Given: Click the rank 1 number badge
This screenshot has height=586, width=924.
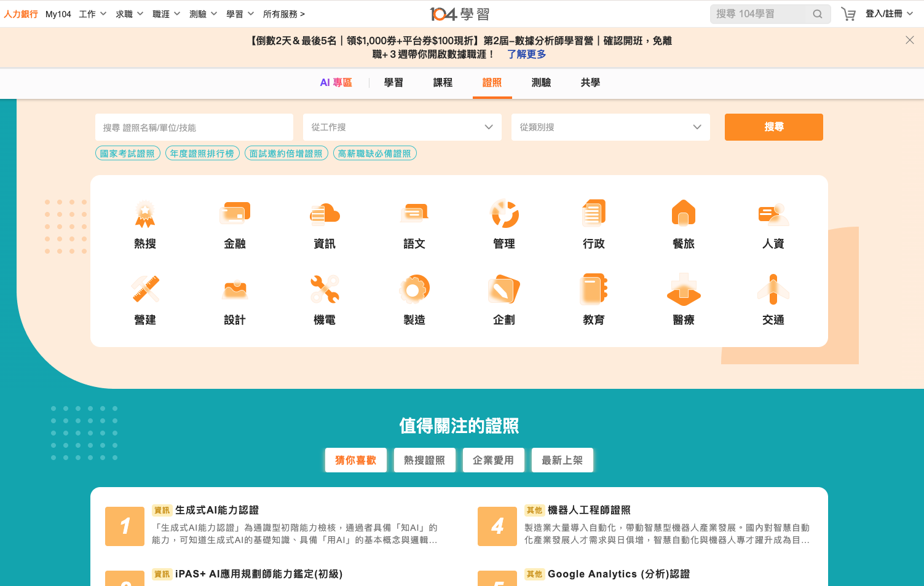Looking at the screenshot, I should tap(125, 526).
